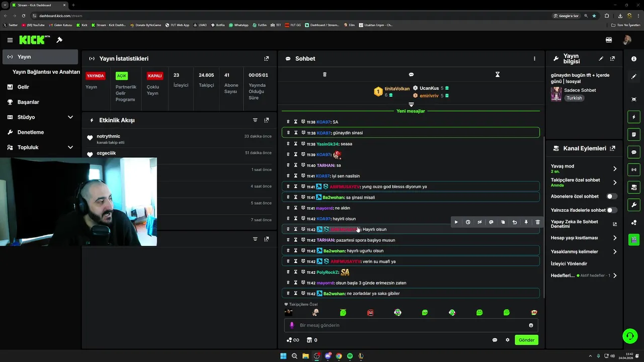
Task: Expand the Stüdyo sidebar section
Action: (x=70, y=117)
